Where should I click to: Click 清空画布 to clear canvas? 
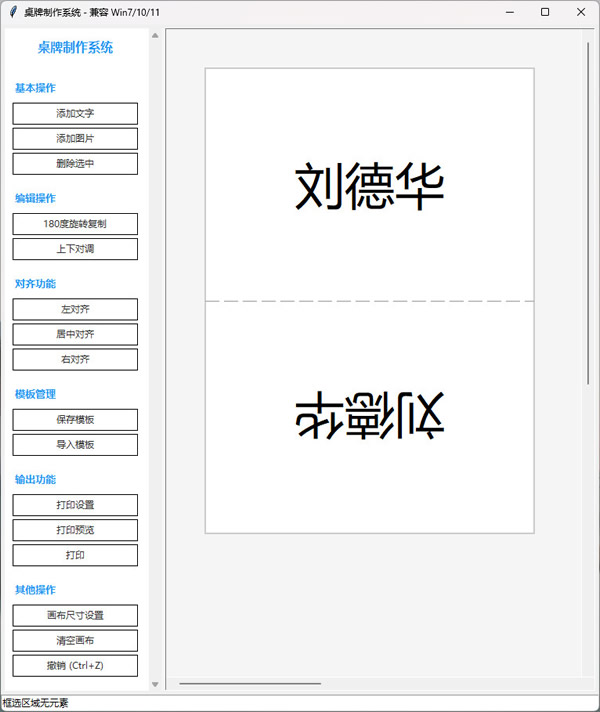[75, 640]
